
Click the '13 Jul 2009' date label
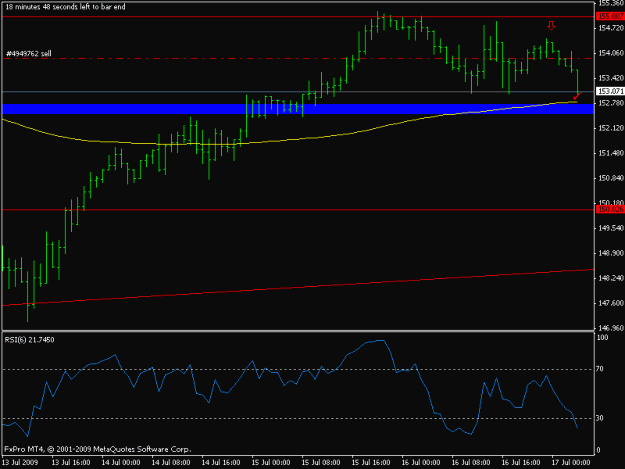(x=20, y=462)
